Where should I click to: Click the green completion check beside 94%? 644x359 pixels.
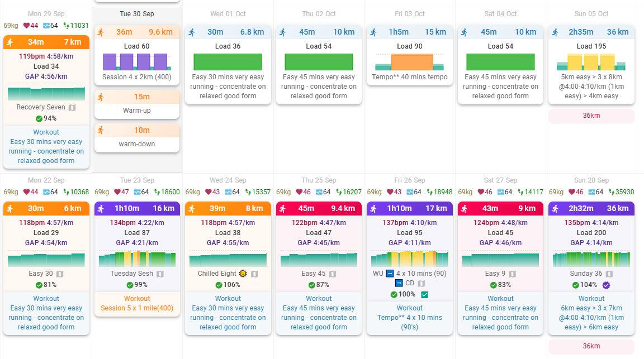tap(39, 118)
